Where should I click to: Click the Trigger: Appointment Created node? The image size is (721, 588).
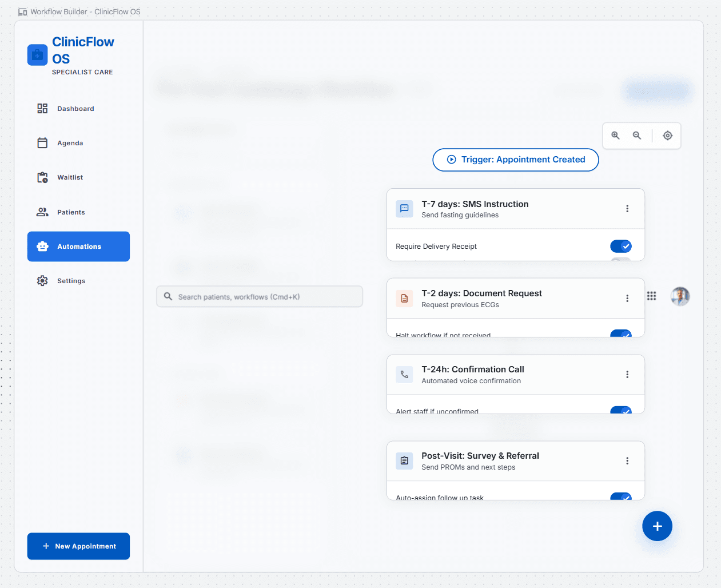516,160
